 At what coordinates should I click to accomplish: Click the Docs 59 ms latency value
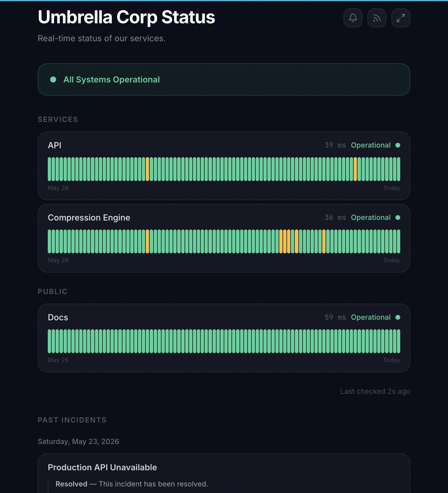[x=335, y=317]
